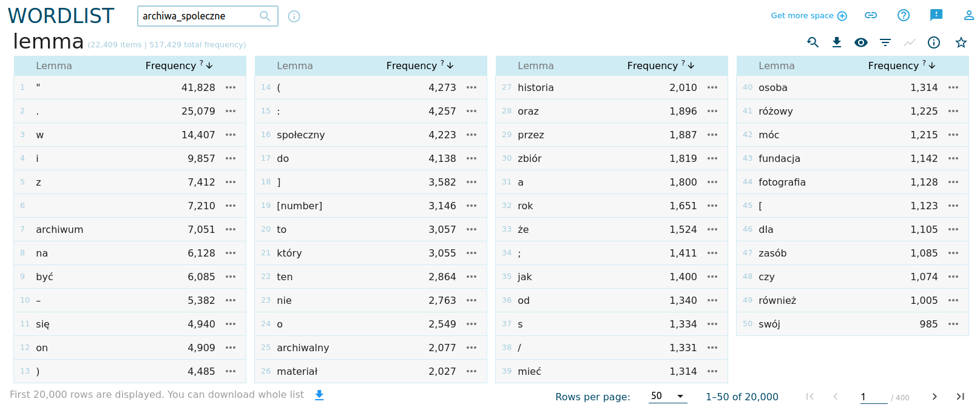Open more options for on row
This screenshot has width=980, height=410.
point(231,348)
